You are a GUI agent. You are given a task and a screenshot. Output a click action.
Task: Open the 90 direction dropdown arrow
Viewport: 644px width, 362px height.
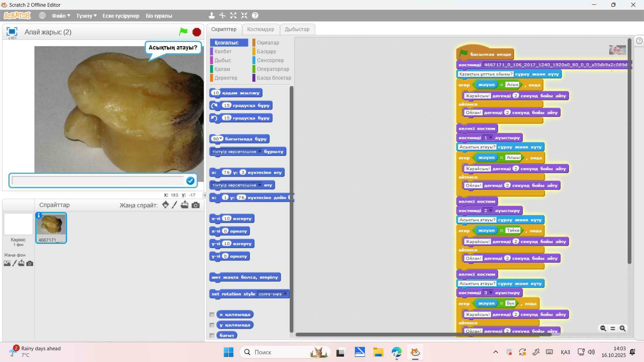click(x=221, y=139)
